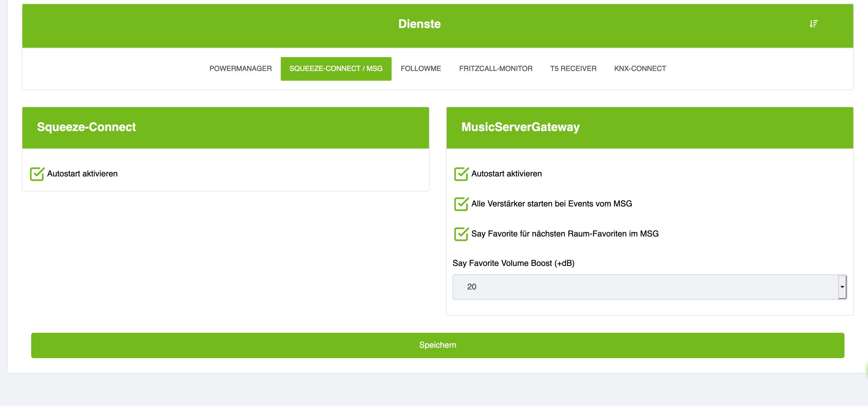Screen dimensions: 868x407
Task: Switch to the POWERMANAGER tab
Action: [x=240, y=69]
